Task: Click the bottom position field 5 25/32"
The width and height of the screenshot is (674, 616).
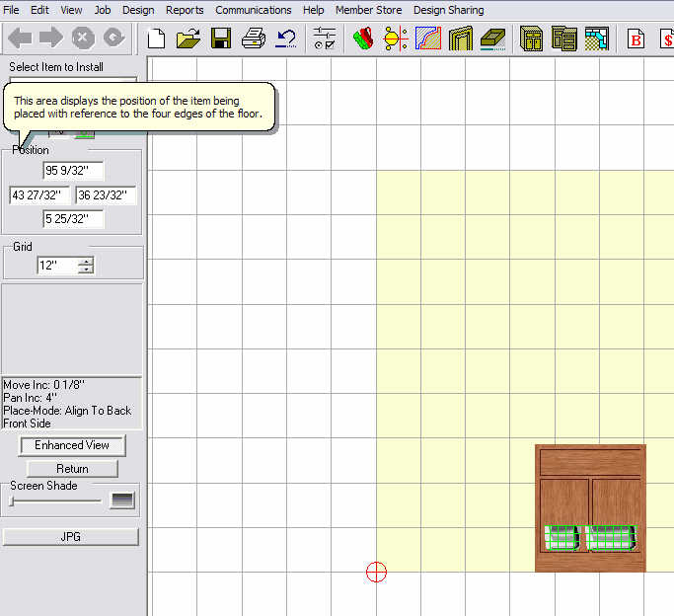Action: coord(73,219)
